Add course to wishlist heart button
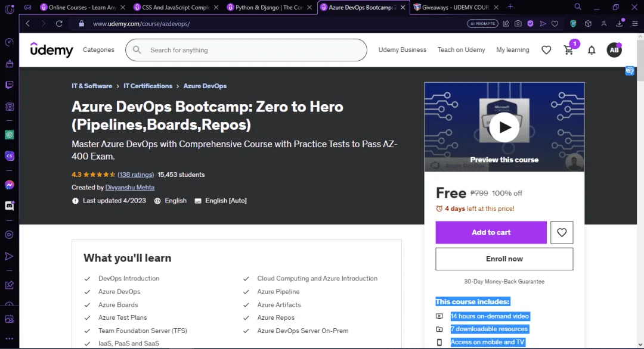This screenshot has height=349, width=644. 562,232
